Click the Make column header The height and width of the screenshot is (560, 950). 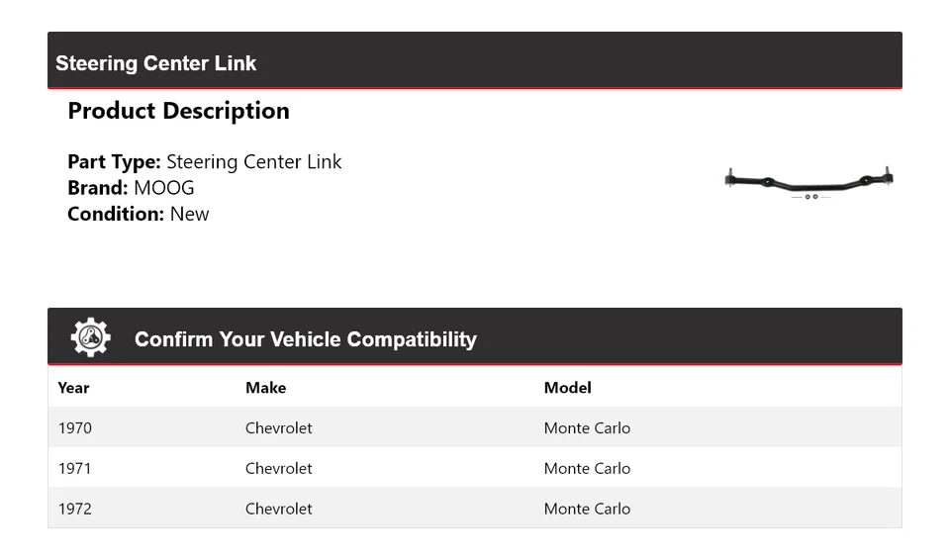[265, 388]
